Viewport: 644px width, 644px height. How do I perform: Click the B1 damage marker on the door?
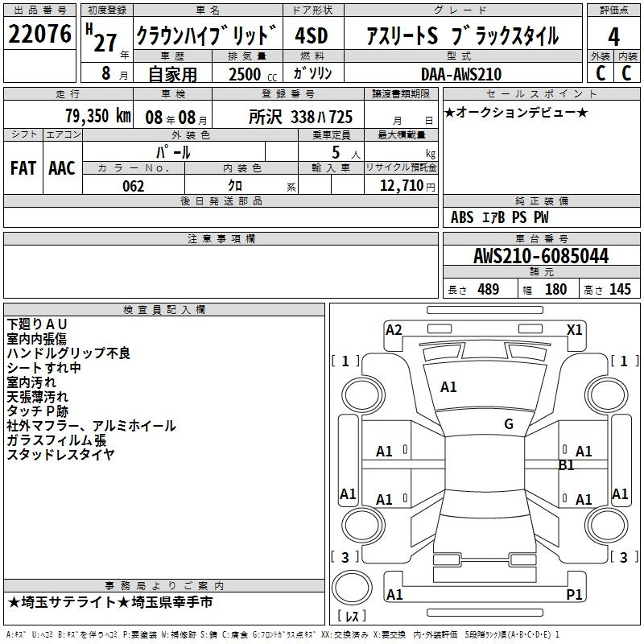tap(567, 465)
